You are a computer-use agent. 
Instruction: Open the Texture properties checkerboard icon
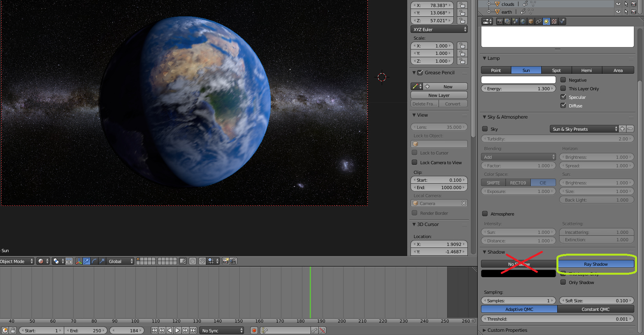tap(554, 21)
